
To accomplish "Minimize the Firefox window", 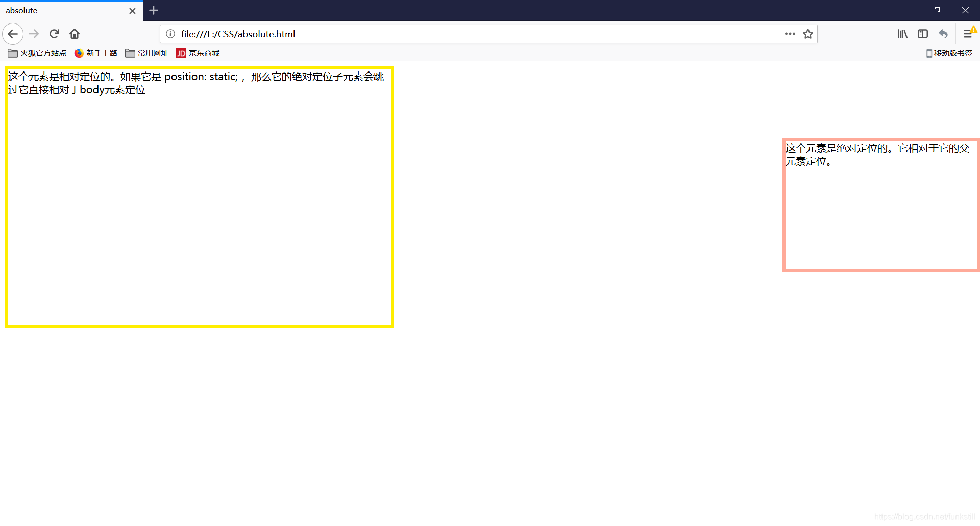I will [x=908, y=10].
